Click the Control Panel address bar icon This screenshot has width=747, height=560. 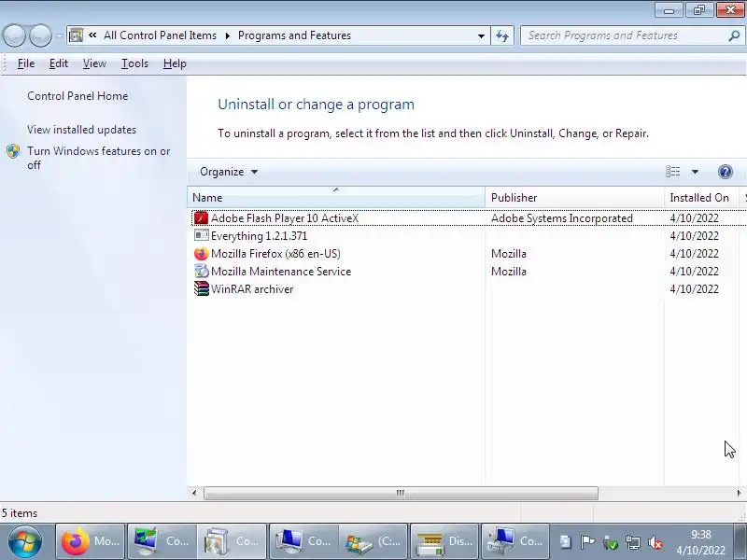click(x=76, y=35)
